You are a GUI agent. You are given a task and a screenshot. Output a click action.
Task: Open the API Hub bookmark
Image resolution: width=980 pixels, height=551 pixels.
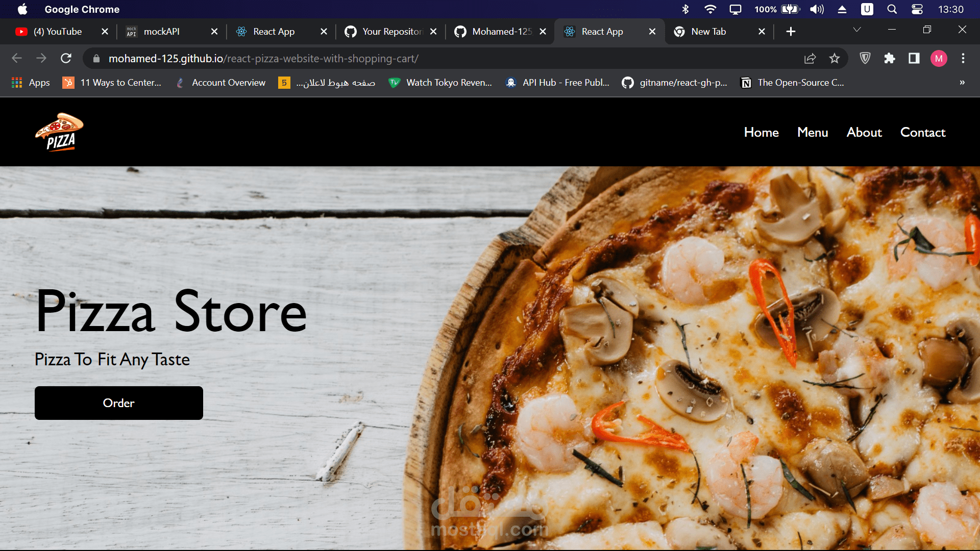pos(557,83)
